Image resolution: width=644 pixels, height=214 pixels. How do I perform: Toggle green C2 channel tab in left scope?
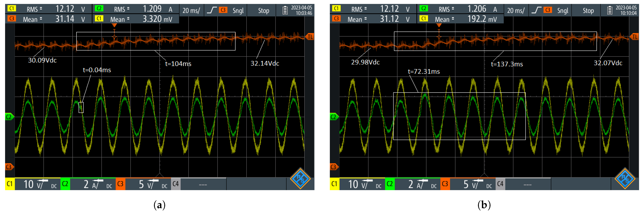pos(65,184)
